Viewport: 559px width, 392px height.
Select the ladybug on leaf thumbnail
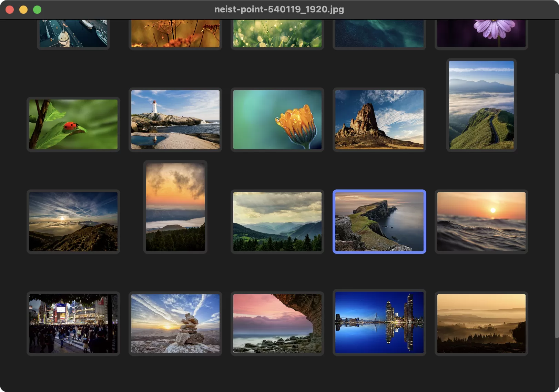(x=73, y=124)
